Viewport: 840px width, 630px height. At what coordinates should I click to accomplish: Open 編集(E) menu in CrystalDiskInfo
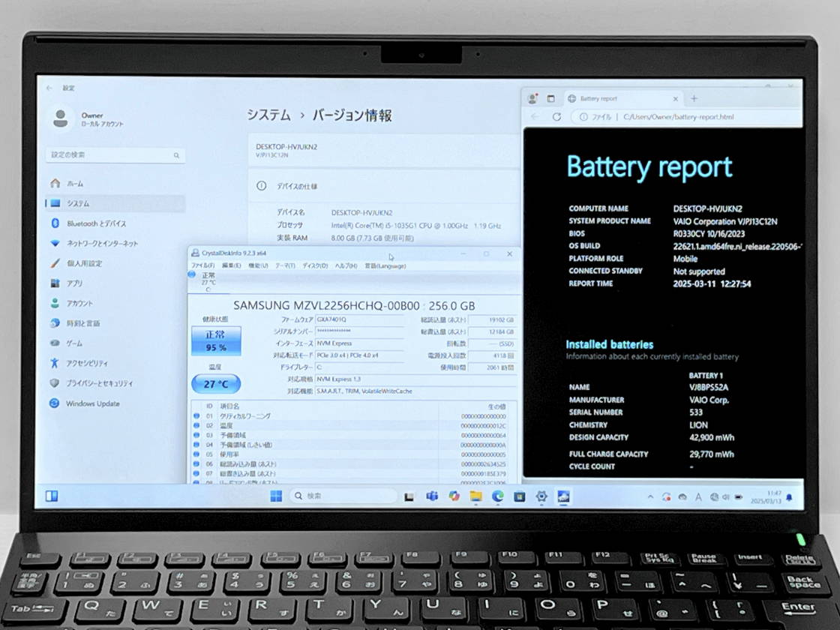tap(232, 265)
